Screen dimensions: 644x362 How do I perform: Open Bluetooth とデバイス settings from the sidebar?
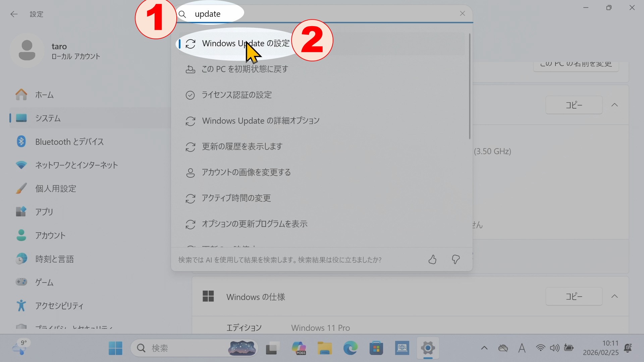pos(21,141)
